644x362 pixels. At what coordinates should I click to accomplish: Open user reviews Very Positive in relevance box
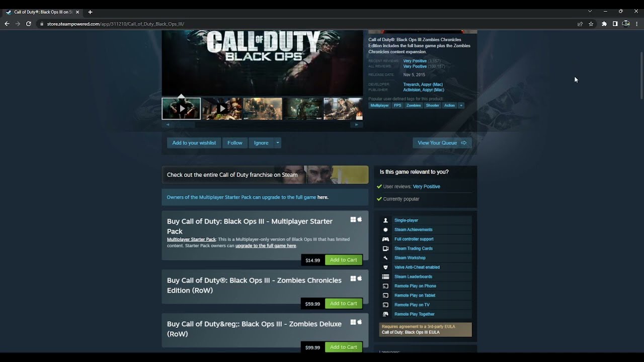[427, 187]
